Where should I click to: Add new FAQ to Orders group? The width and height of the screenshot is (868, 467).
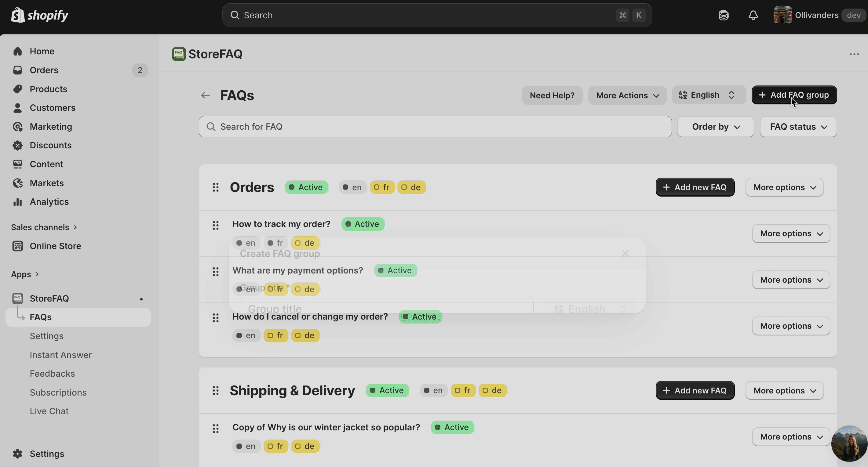click(695, 187)
